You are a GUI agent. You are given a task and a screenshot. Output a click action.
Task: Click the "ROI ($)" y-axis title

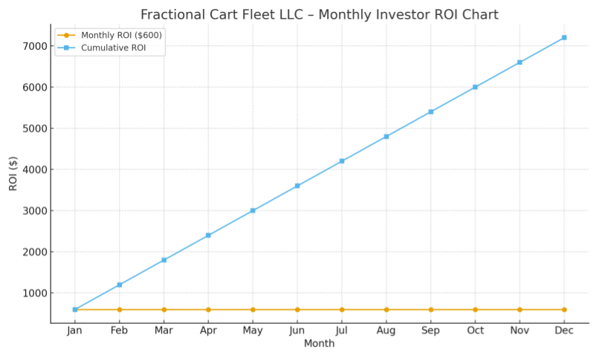click(13, 173)
